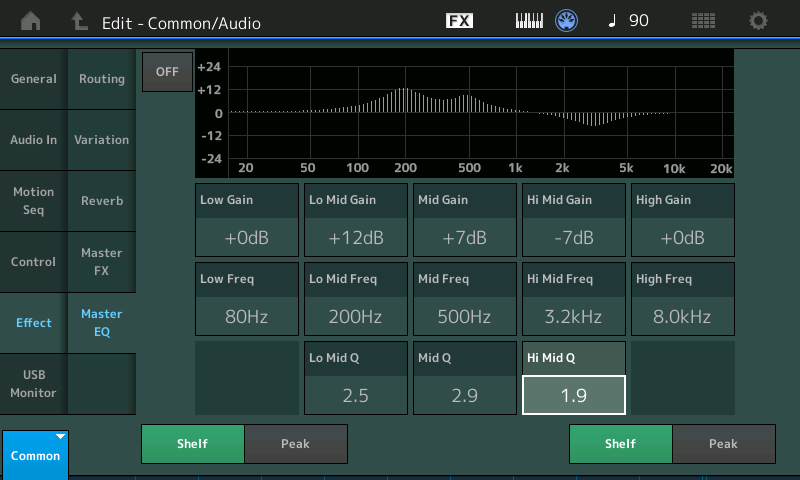Set low band to Peak type
This screenshot has width=800, height=480.
pos(296,444)
